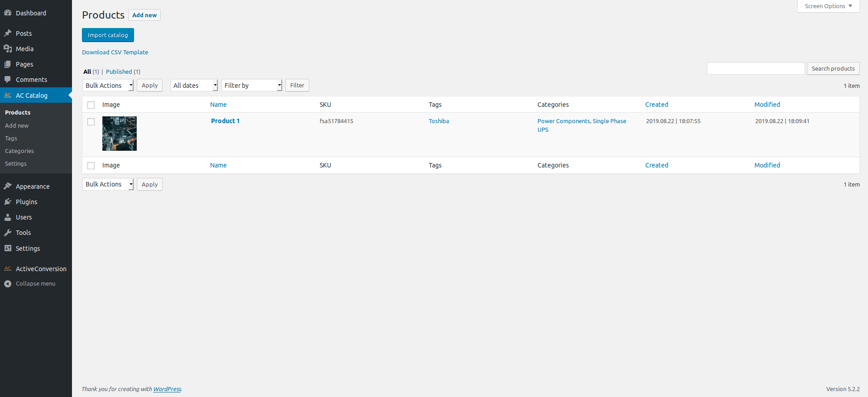Open Products submenu item
Screen dimensions: 868x397
coord(18,112)
